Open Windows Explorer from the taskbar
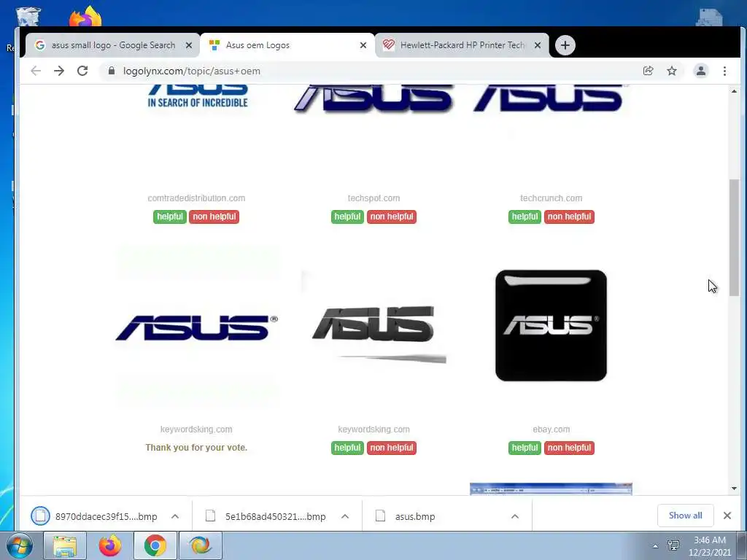747x560 pixels. (x=65, y=545)
